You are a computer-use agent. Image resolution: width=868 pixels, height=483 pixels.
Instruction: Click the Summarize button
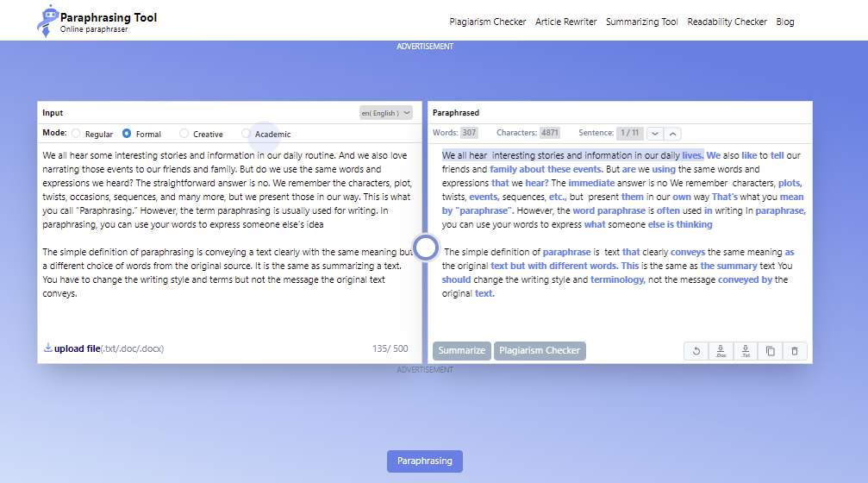pos(461,351)
